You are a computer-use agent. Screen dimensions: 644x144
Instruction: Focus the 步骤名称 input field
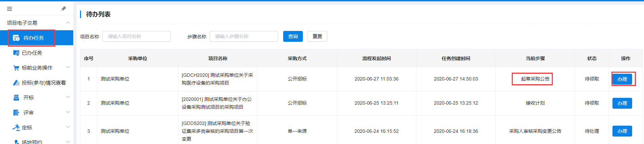(x=243, y=36)
